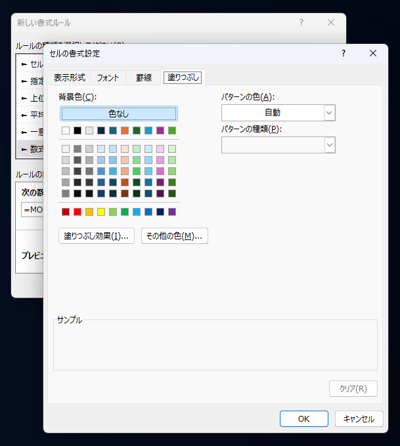This screenshot has height=446, width=400.
Task: Open 塗りつぶし効果(I)... dialog
Action: [96, 236]
